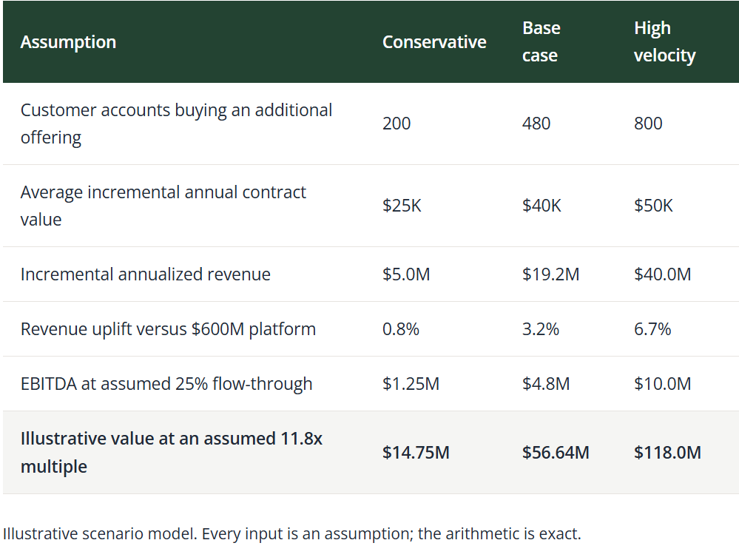Select the 6.7% uplift cell

point(652,329)
